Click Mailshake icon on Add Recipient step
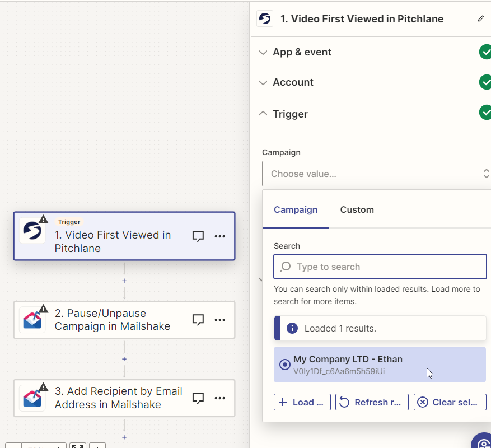The image size is (491, 448). coord(32,398)
